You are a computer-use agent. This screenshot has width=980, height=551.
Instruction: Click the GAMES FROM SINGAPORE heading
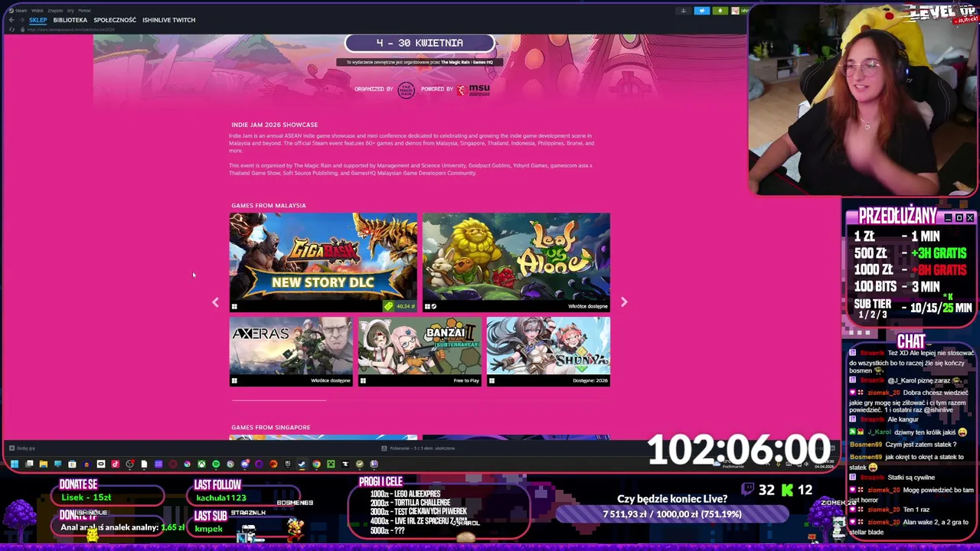pyautogui.click(x=270, y=427)
